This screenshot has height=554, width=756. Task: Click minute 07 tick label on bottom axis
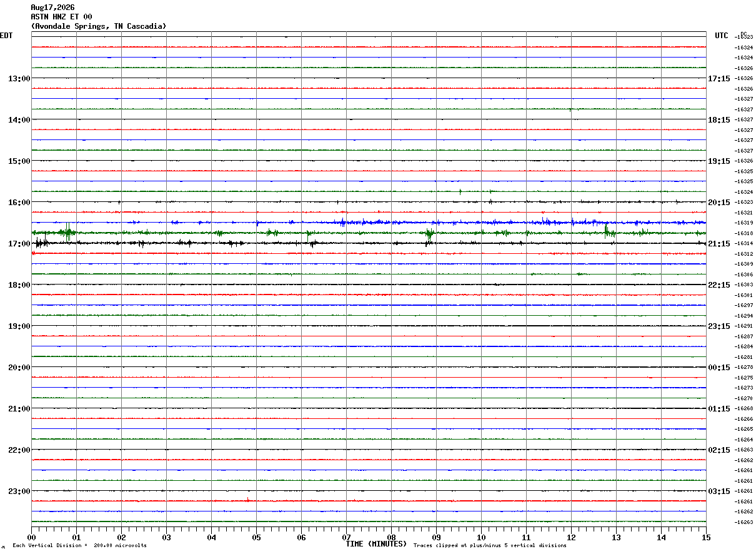click(346, 537)
